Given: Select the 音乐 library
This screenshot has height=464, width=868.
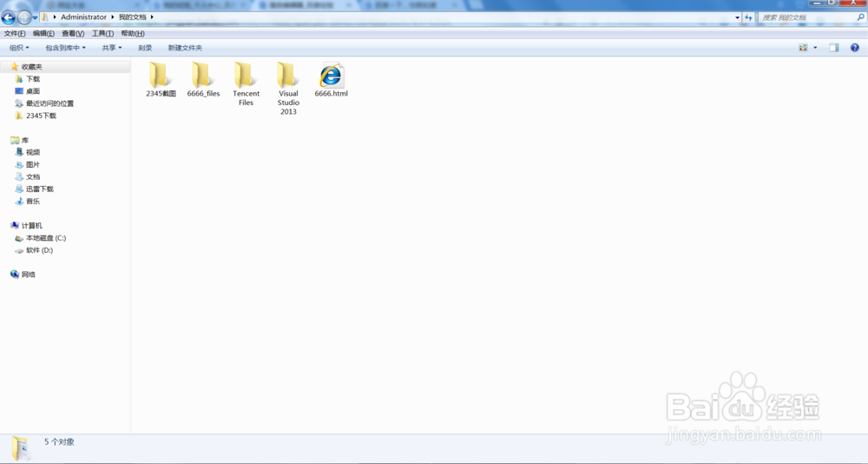Looking at the screenshot, I should (x=33, y=202).
